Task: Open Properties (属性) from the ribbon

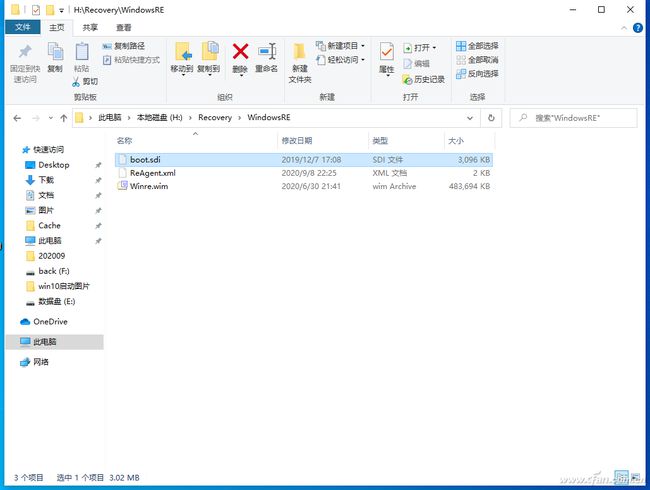Action: click(x=386, y=56)
